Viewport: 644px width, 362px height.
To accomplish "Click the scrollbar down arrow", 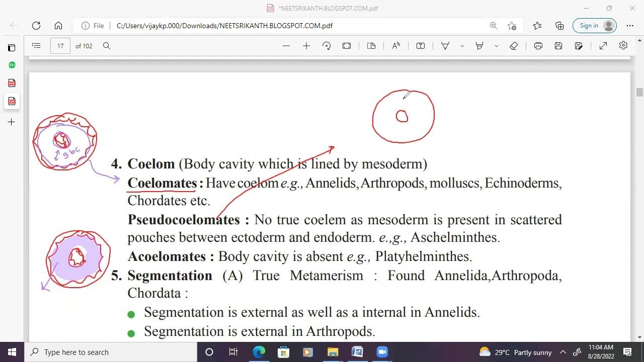I will coord(639,337).
